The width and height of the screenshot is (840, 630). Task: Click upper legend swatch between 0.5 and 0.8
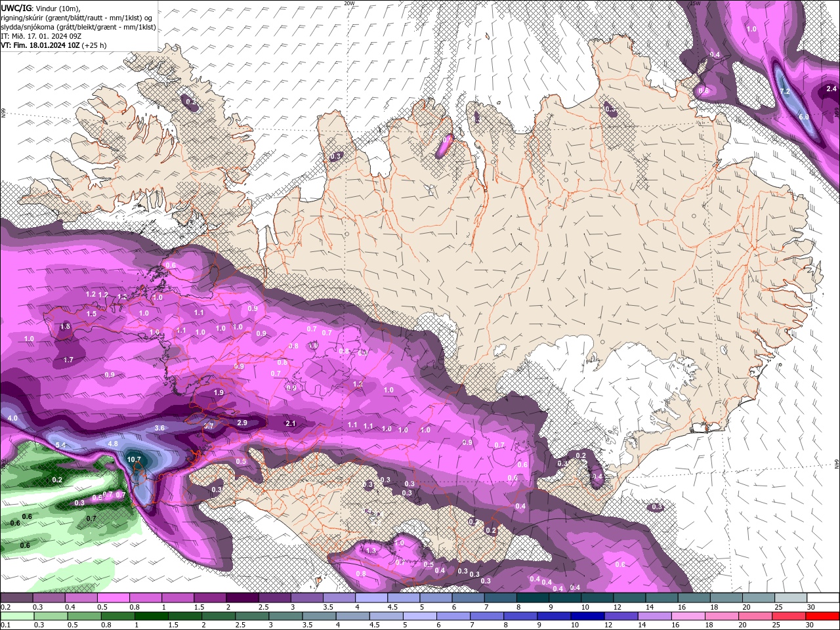113,598
